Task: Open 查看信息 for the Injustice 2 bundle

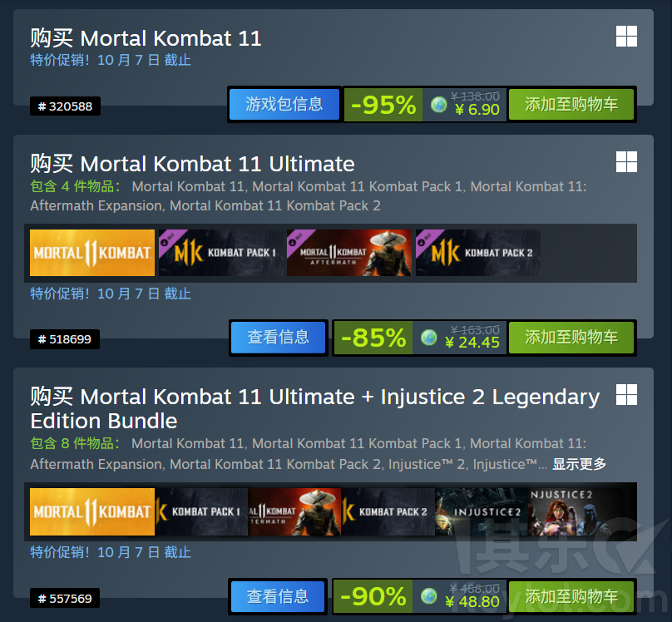Action: [x=278, y=596]
